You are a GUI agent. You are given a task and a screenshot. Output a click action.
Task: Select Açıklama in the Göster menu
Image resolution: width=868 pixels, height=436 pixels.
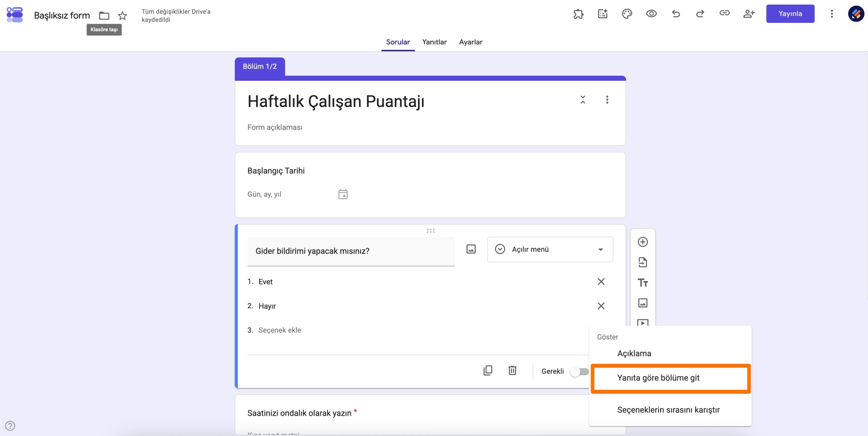point(670,354)
